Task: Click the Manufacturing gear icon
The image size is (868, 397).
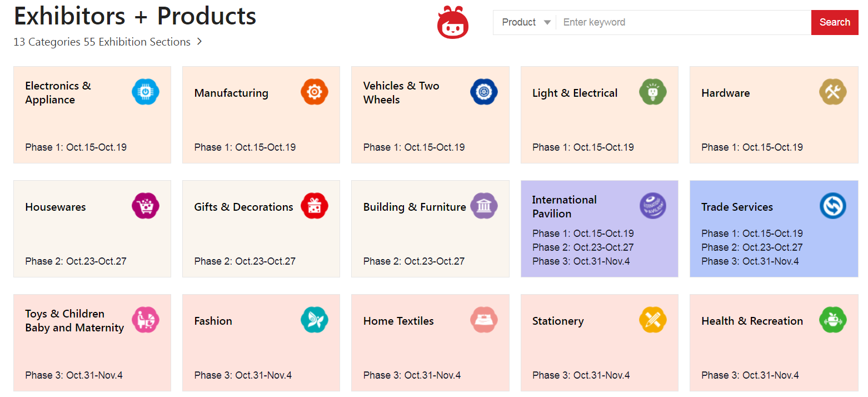Action: click(315, 92)
